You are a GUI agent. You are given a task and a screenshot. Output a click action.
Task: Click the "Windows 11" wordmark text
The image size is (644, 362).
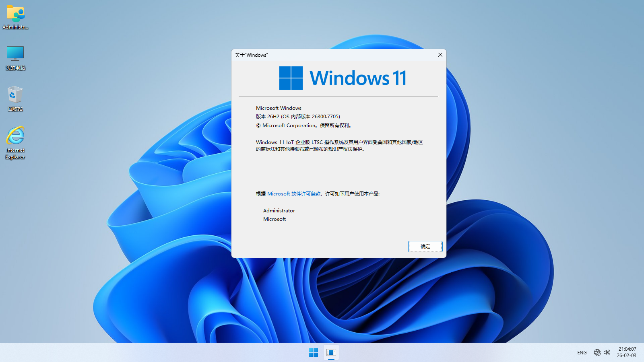point(358,78)
